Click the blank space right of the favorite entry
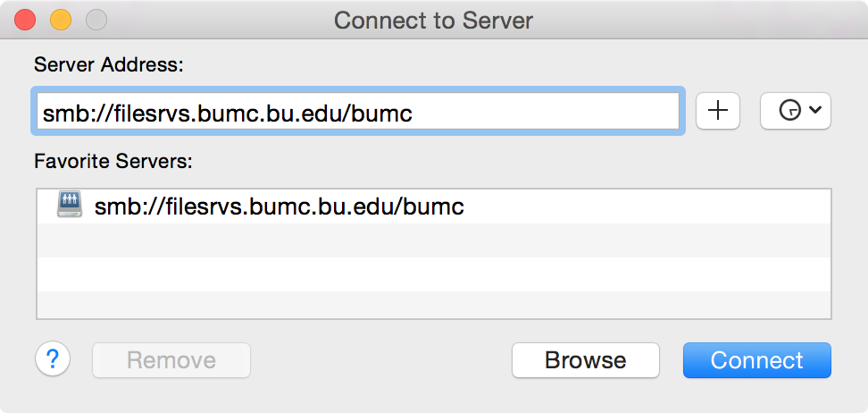868x413 pixels. tap(647, 206)
